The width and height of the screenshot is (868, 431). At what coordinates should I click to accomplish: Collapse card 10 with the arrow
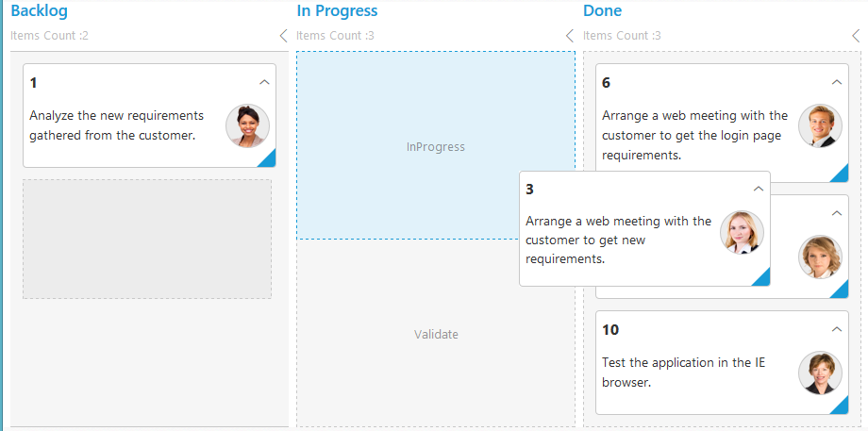837,329
